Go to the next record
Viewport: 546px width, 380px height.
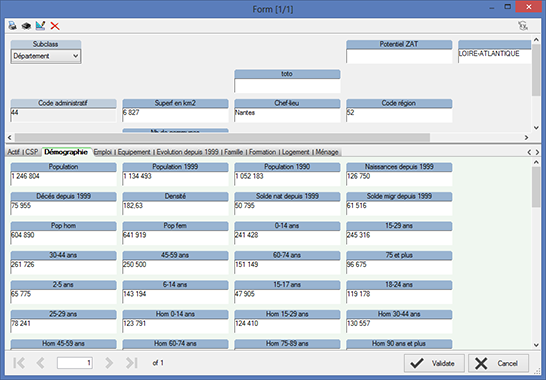tap(109, 363)
